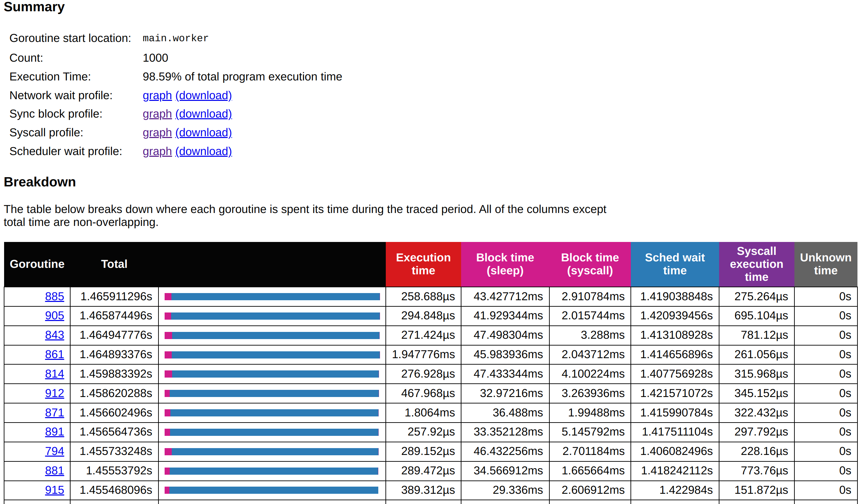Click the Block time (sleep) column header
The image size is (867, 504).
(505, 264)
